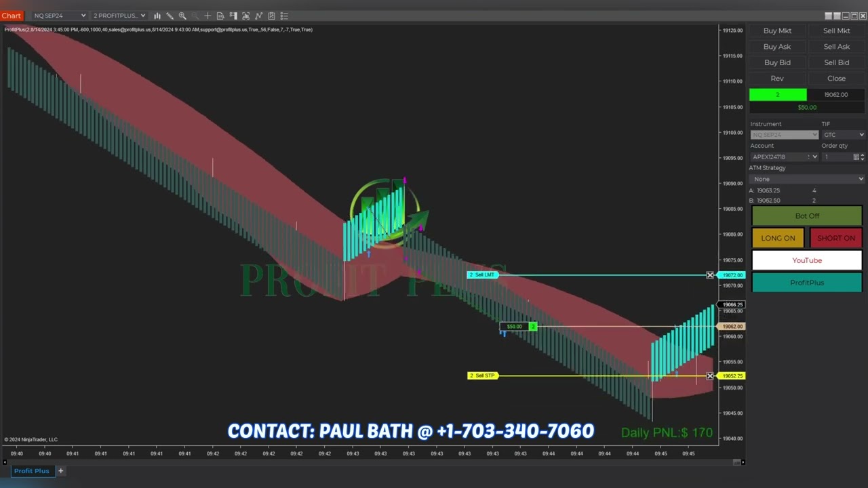Click the 19066.25 current price marker

[x=732, y=305]
